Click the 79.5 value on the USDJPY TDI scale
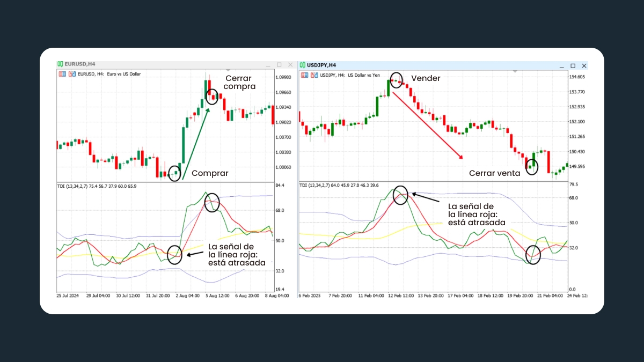 pyautogui.click(x=574, y=185)
